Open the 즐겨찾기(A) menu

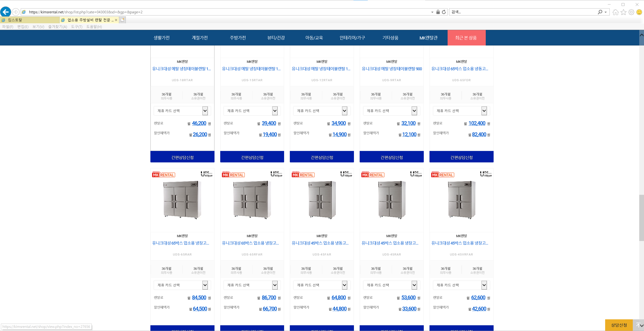click(x=57, y=27)
